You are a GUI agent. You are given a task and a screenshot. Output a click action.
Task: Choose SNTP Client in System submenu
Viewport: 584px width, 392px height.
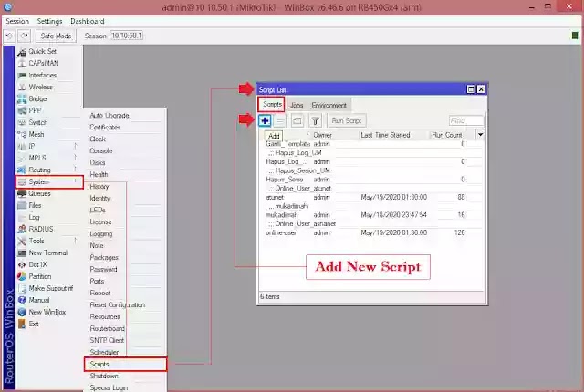tap(107, 340)
